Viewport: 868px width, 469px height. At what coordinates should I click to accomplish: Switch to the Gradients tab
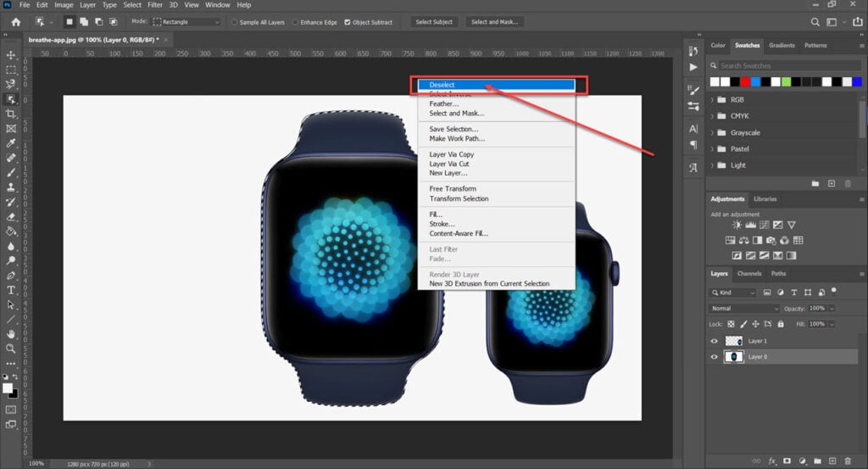[782, 46]
